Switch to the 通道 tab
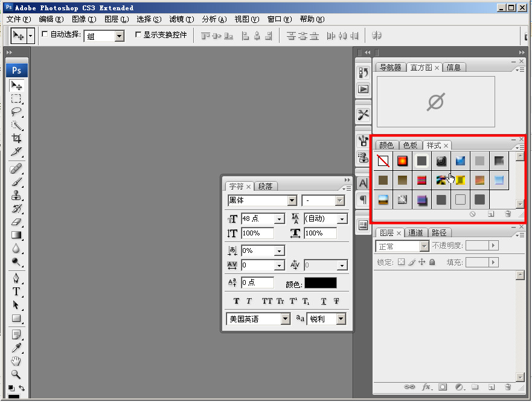 pos(416,233)
